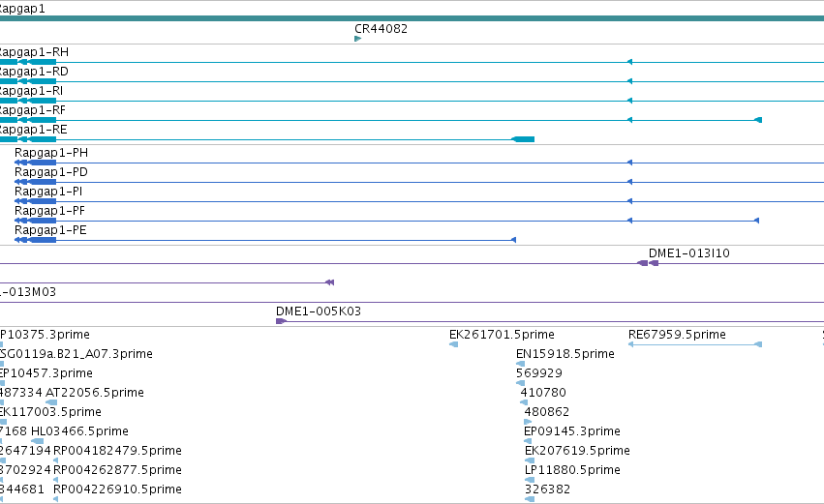Open the Rapgap1-RF transcript label
The image size is (824, 504).
pos(32,110)
